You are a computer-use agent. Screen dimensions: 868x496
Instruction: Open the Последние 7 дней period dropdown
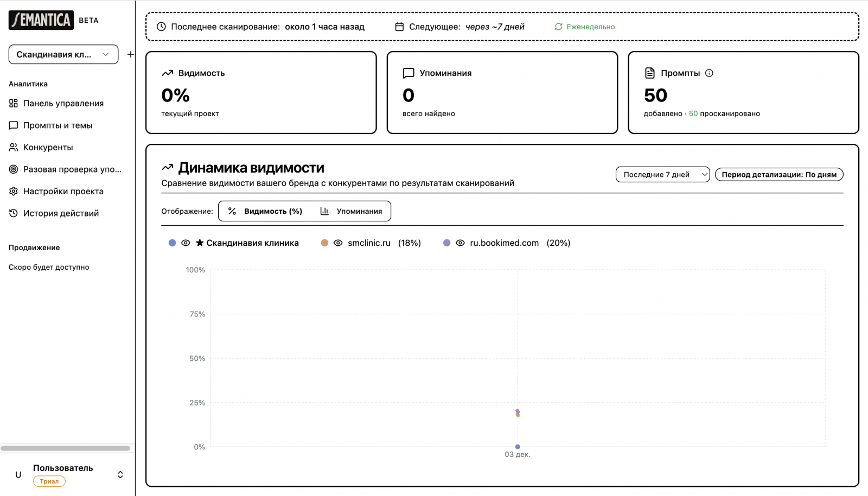pos(662,174)
